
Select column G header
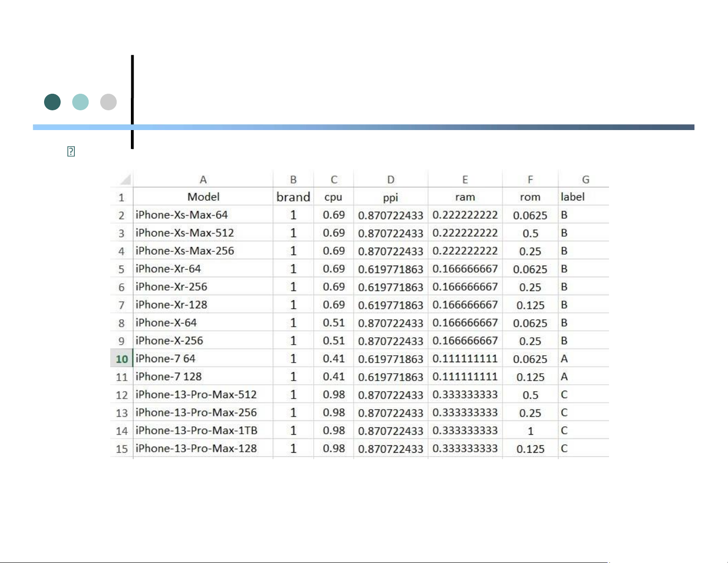586,179
